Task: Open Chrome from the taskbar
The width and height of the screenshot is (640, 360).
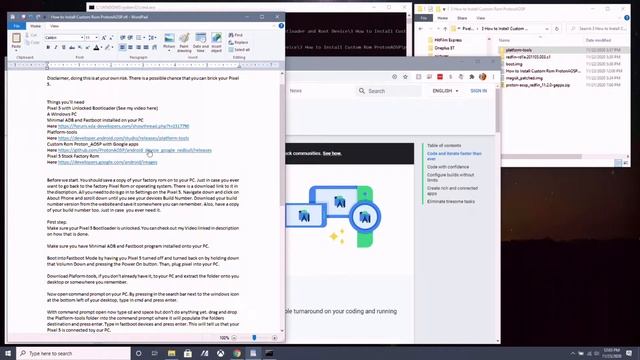Action: [x=237, y=353]
